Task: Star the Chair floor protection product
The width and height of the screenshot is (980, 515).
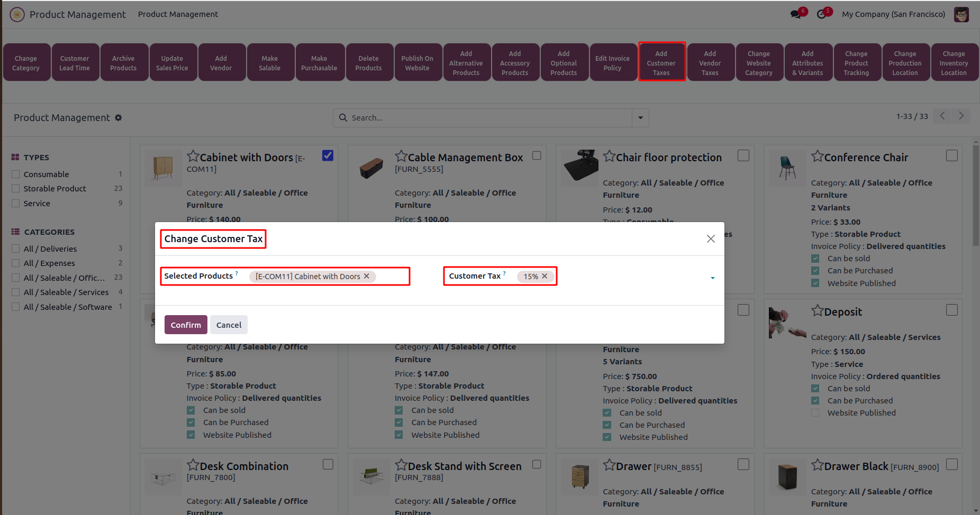Action: click(x=609, y=157)
